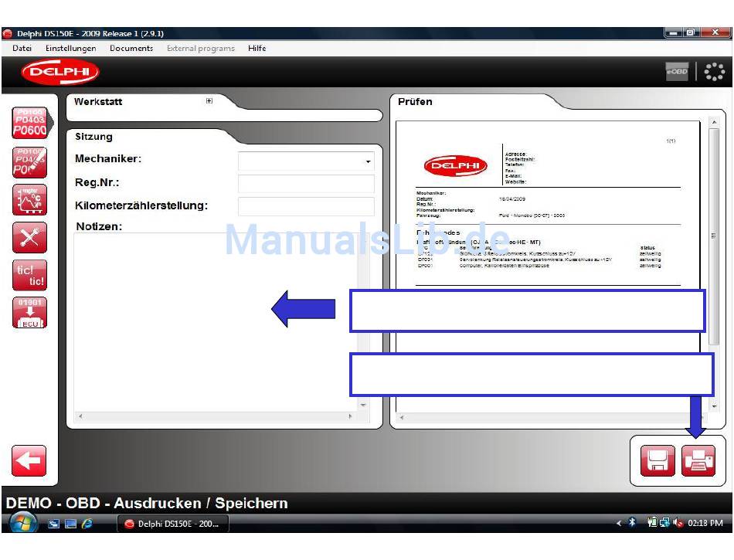734x560 pixels.
Task: Click the Notizen horizontal scroll left arrow
Action: point(80,416)
